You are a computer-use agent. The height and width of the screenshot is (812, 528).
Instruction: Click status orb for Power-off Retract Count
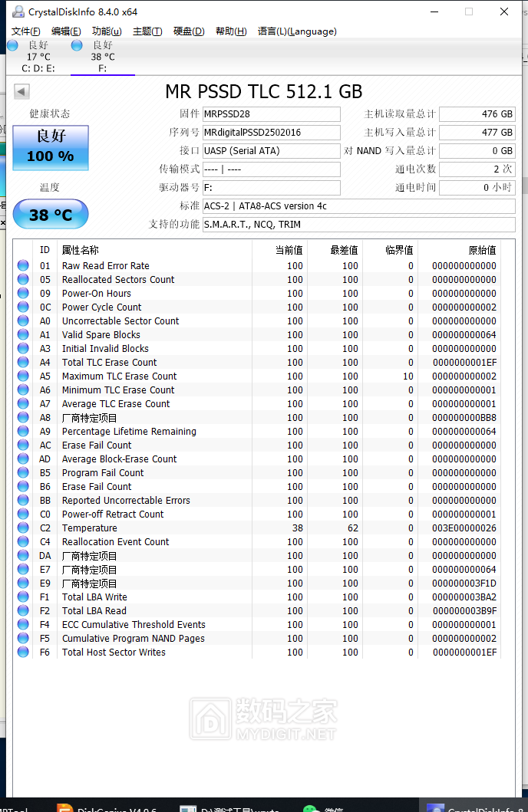(x=23, y=514)
